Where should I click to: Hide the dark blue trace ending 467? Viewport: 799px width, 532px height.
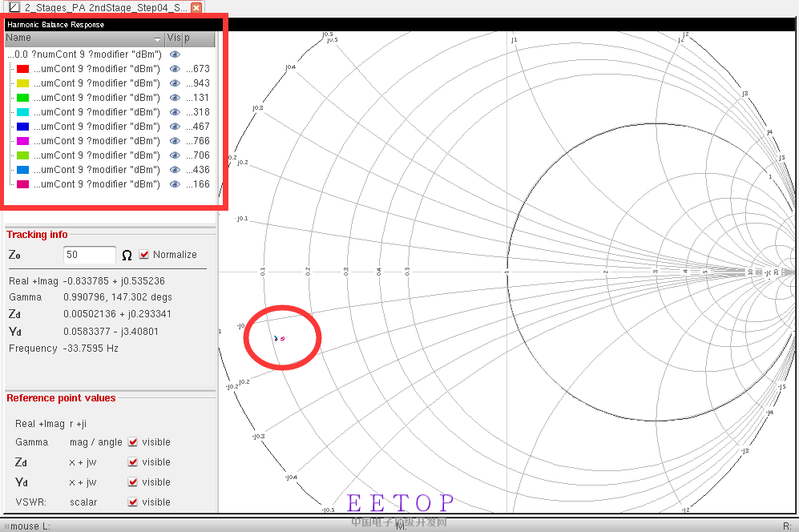coord(175,127)
